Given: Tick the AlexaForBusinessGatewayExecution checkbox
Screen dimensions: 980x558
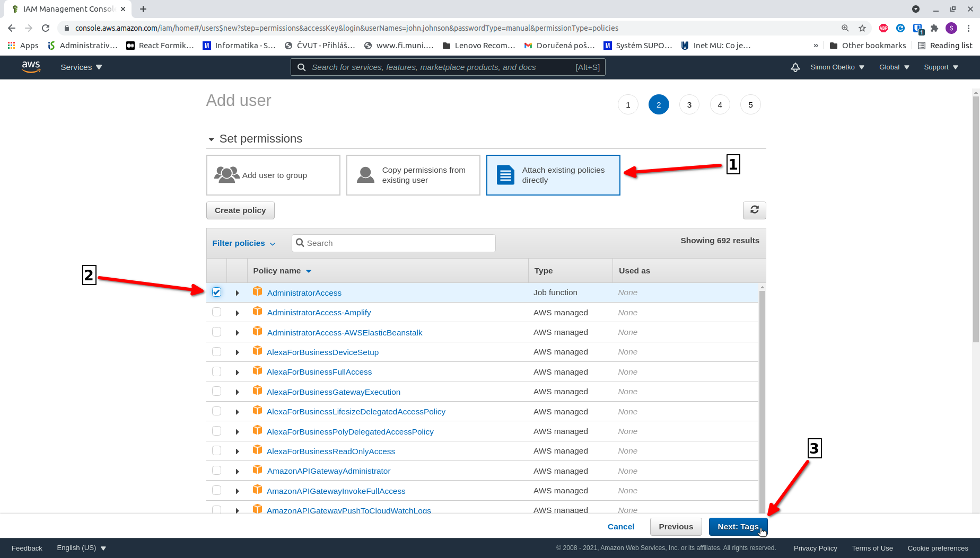Looking at the screenshot, I should 216,391.
